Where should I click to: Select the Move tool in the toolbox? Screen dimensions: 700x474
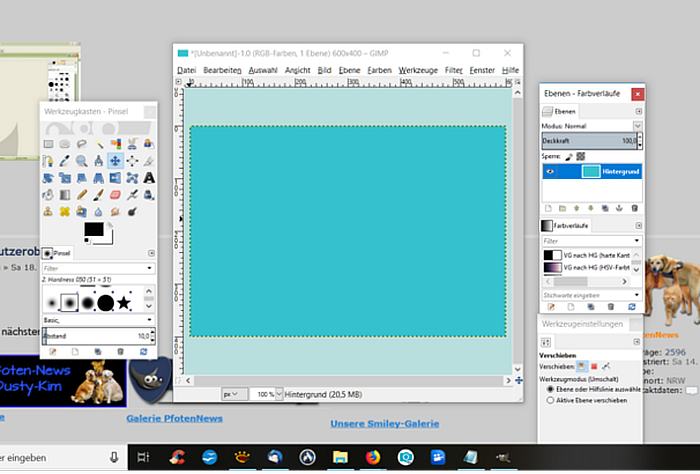[115, 160]
